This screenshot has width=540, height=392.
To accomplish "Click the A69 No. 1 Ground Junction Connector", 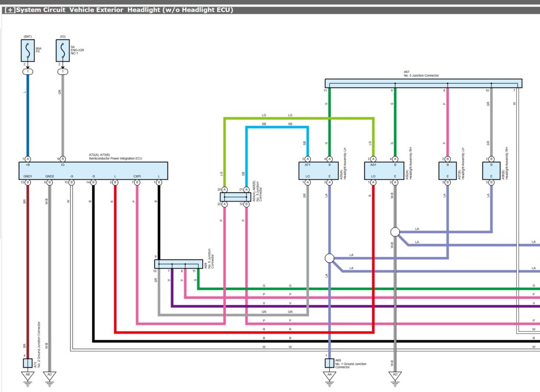I will pyautogui.click(x=329, y=363).
